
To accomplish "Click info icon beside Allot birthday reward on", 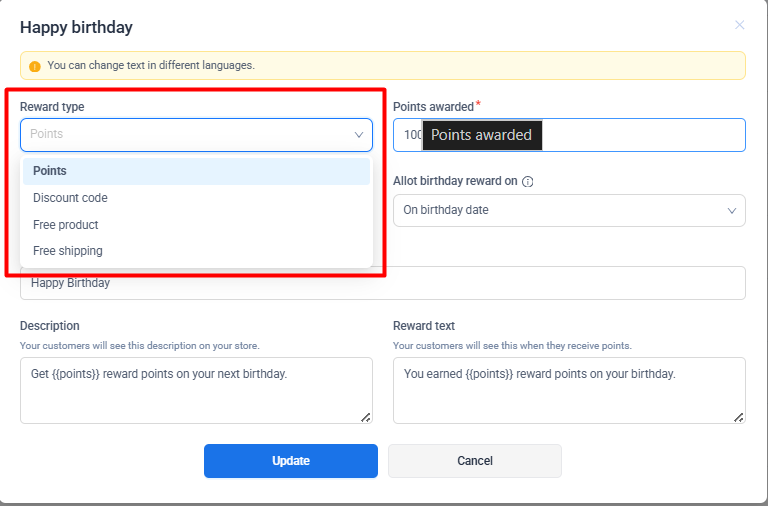I will [528, 182].
